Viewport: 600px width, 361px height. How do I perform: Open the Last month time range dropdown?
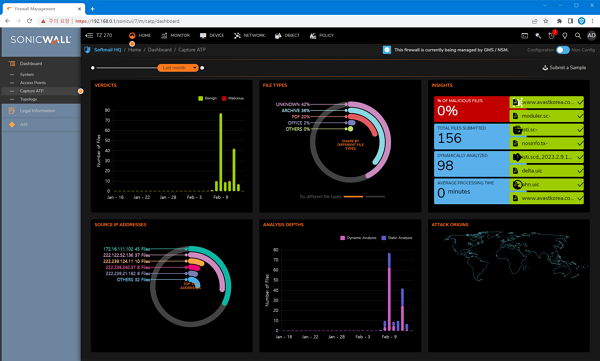(178, 68)
